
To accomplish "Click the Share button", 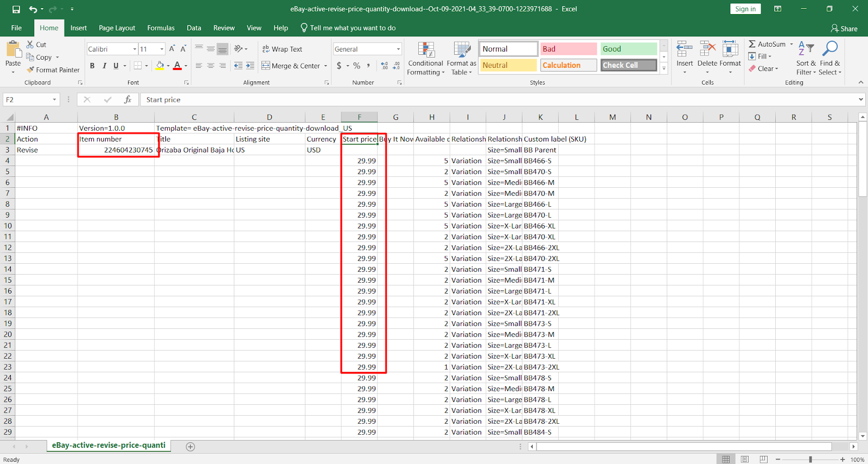I will 844,28.
